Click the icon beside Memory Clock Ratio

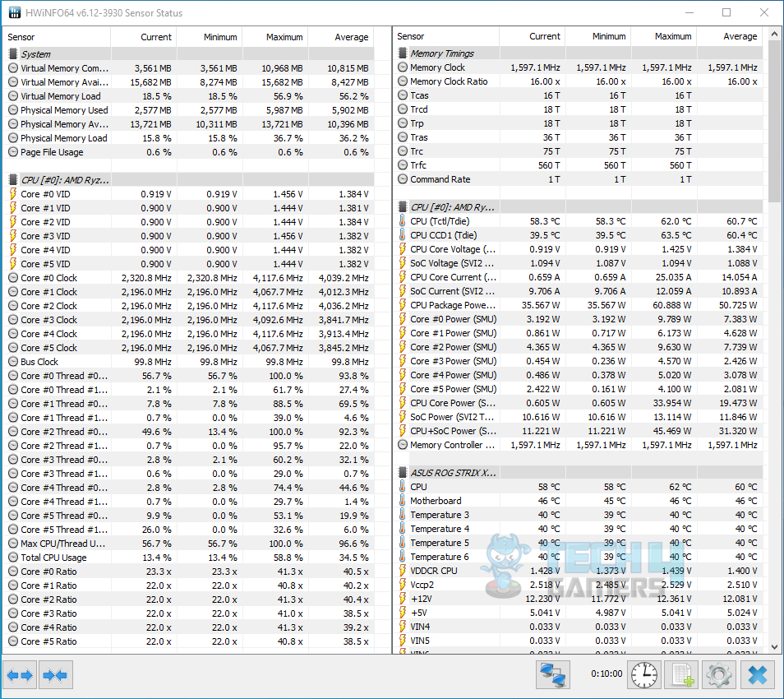(403, 81)
